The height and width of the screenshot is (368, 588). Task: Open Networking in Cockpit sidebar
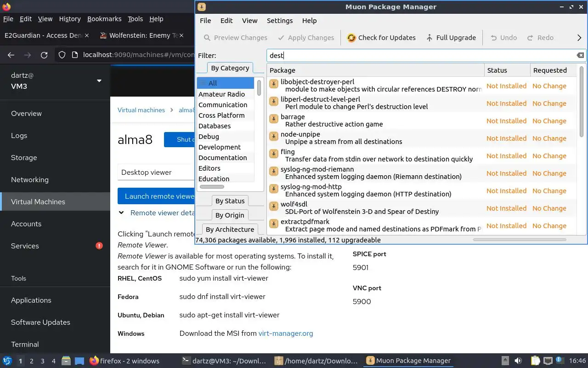55,180
